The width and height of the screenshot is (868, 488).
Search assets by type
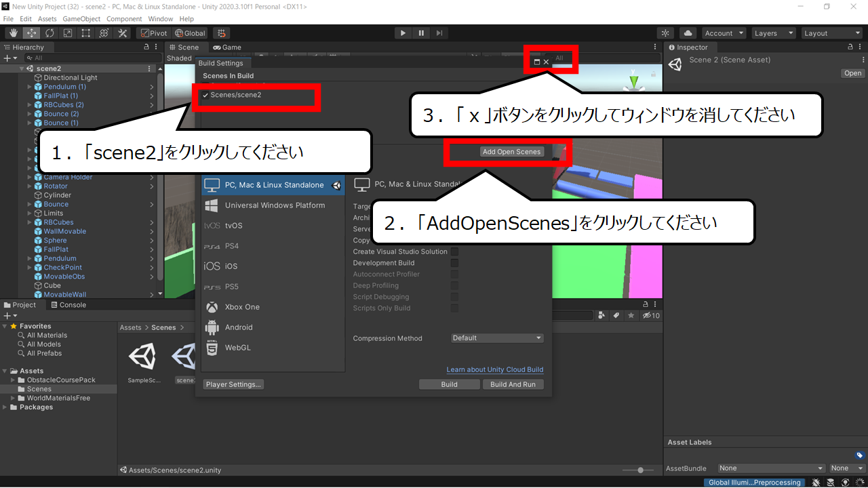click(x=601, y=316)
